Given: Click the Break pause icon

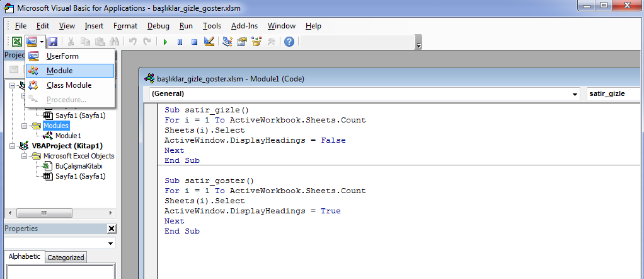Looking at the screenshot, I should pyautogui.click(x=180, y=42).
